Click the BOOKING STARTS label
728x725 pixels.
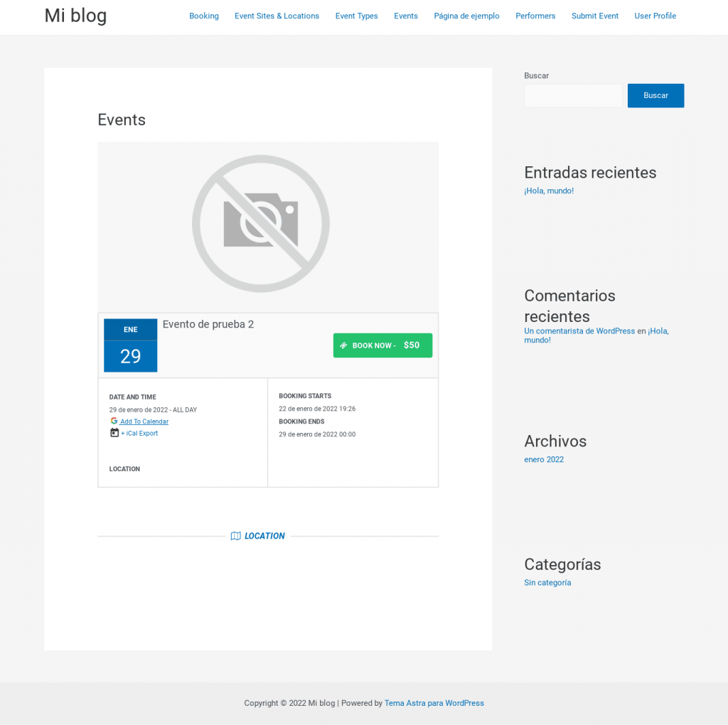305,396
